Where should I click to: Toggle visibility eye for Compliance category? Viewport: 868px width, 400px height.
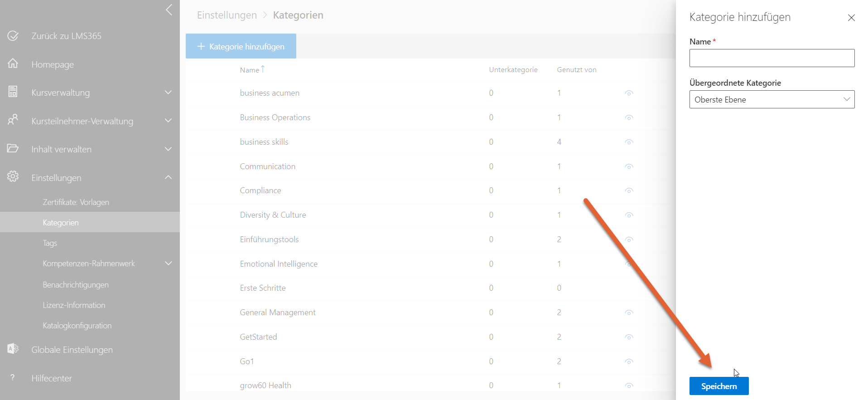pyautogui.click(x=629, y=190)
